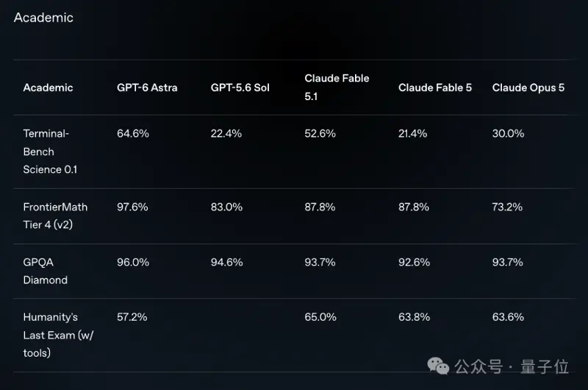
Task: Click the Claude Fable 5 column header
Action: (435, 88)
